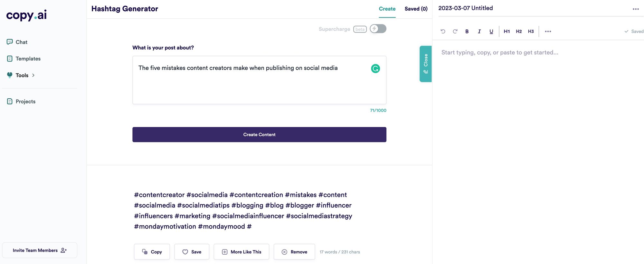Select Templates from the sidebar
The image size is (644, 264).
click(x=28, y=58)
